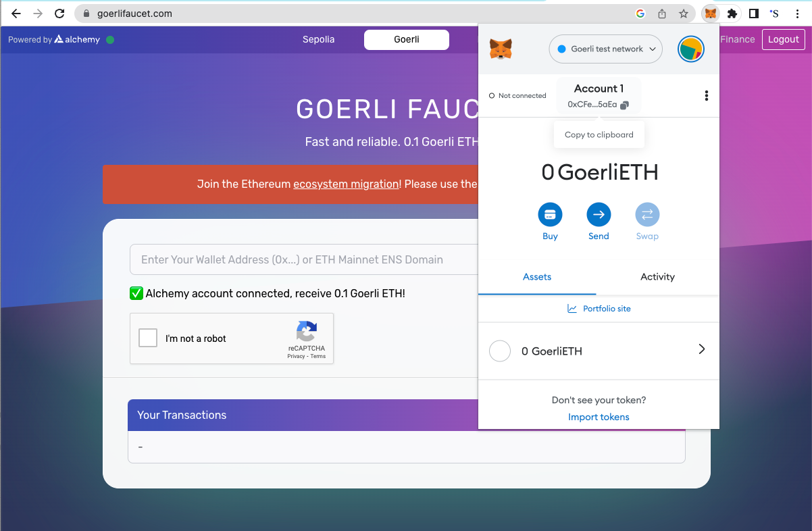812x531 pixels.
Task: Click the Google icon in the address bar
Action: coord(640,14)
